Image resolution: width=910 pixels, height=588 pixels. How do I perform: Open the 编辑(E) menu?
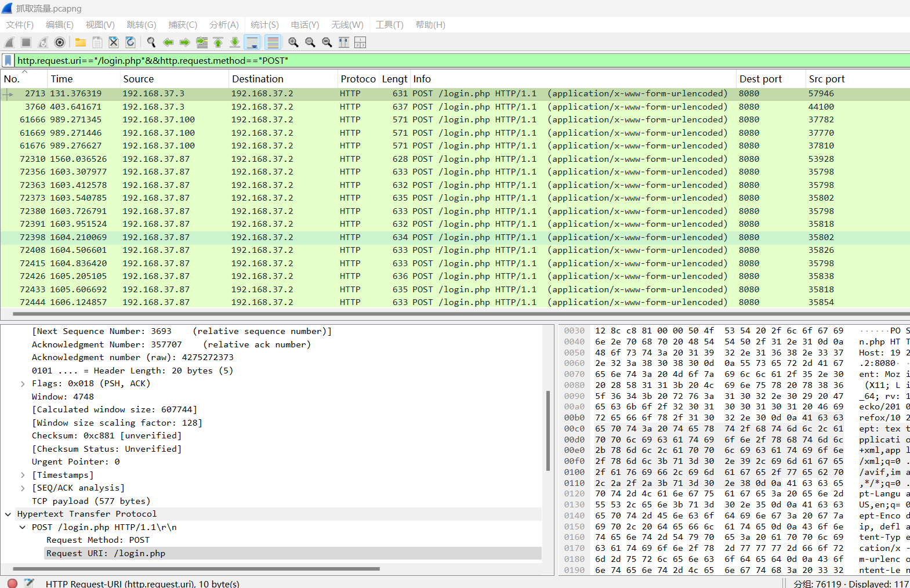60,25
